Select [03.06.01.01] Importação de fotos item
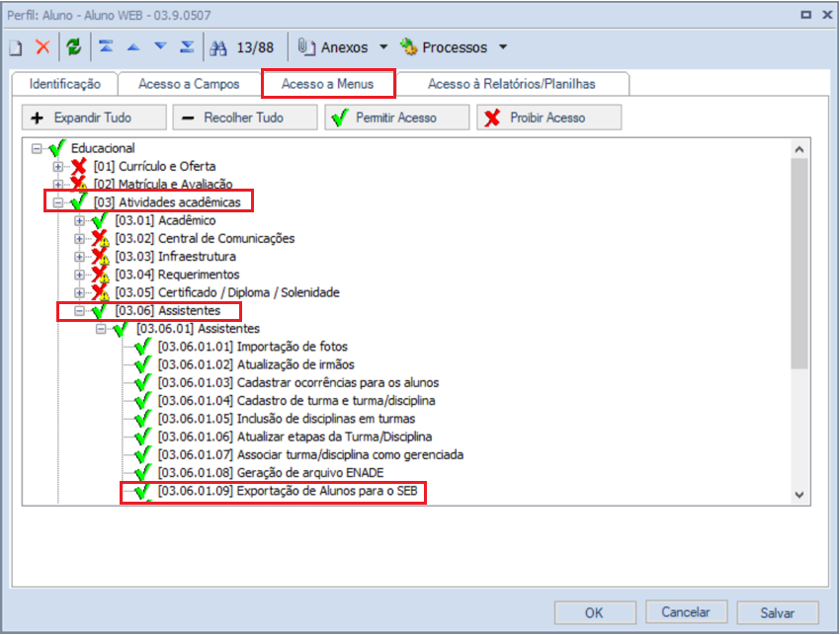840x635 pixels. point(253,347)
